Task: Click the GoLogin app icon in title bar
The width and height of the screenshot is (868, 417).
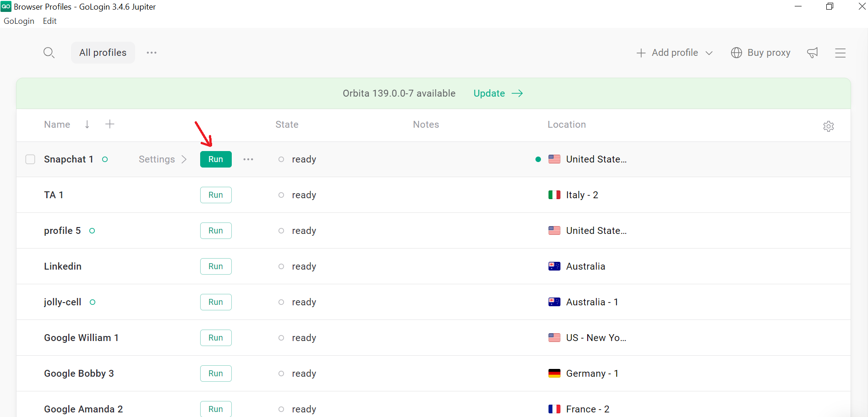Action: [x=6, y=6]
